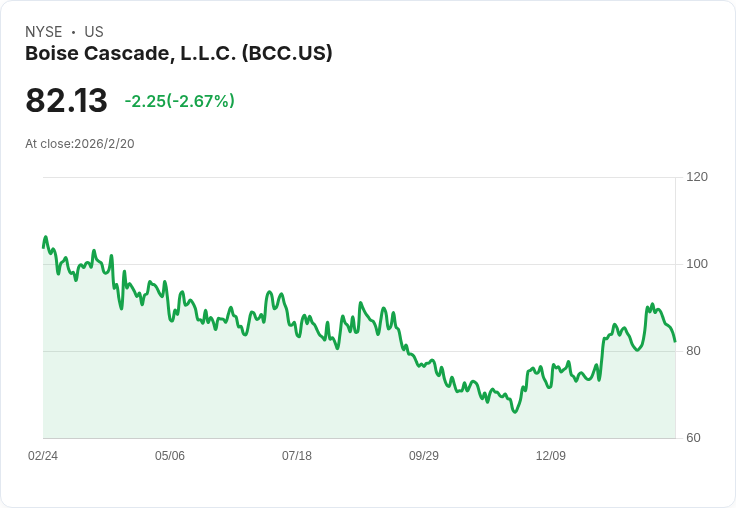Click the end point of the price line
This screenshot has width=736, height=508.
(x=675, y=341)
